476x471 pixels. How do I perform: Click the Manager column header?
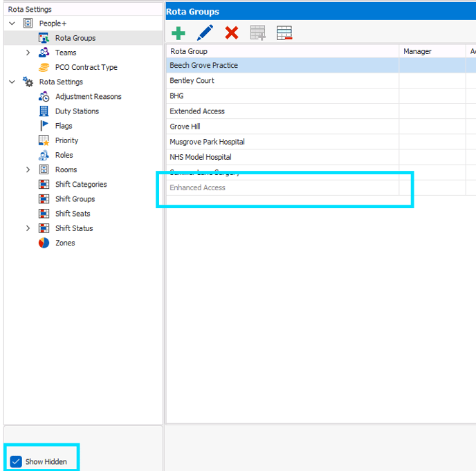coord(417,51)
